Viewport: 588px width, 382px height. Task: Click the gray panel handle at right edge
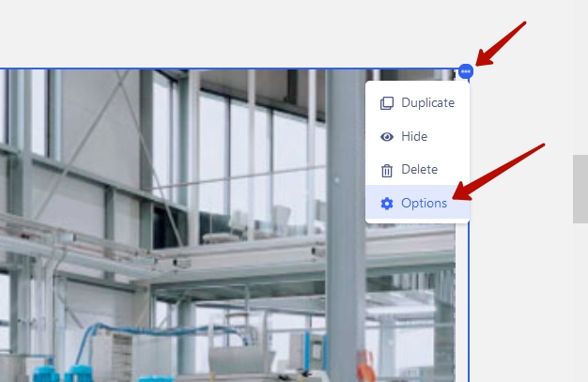pos(580,189)
